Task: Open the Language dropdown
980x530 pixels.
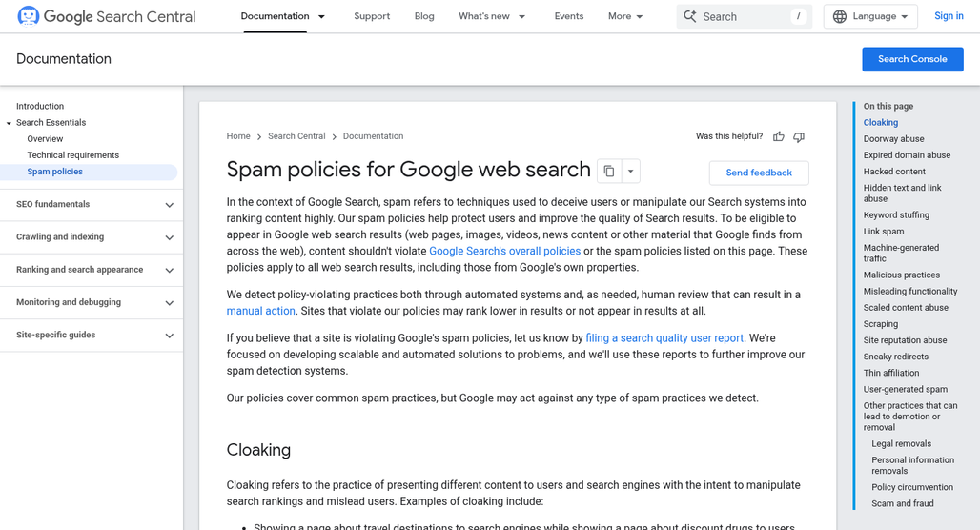Action: (870, 16)
